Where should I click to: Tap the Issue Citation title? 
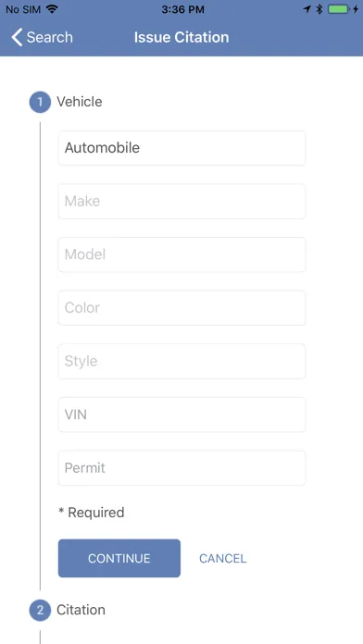[x=181, y=37]
